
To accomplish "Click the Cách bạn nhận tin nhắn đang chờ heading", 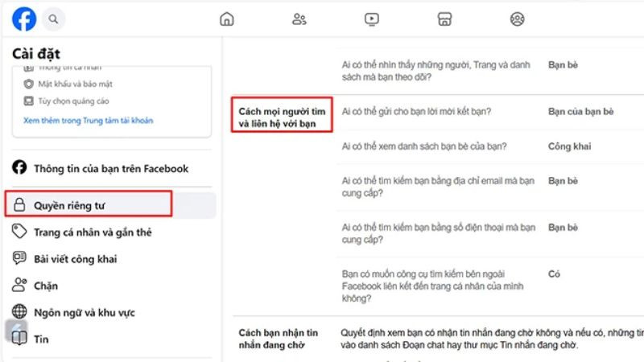I will pos(279,339).
